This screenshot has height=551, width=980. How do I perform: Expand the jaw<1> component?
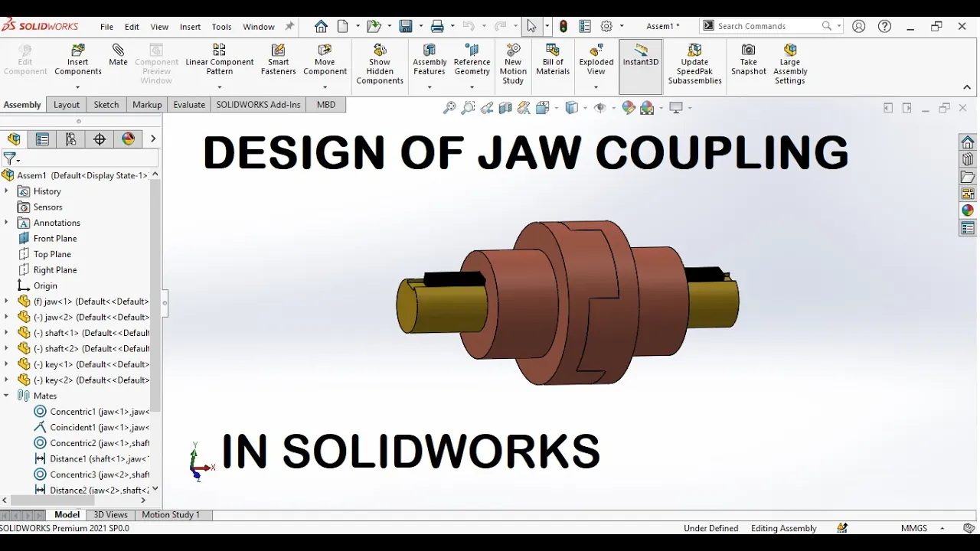click(6, 302)
